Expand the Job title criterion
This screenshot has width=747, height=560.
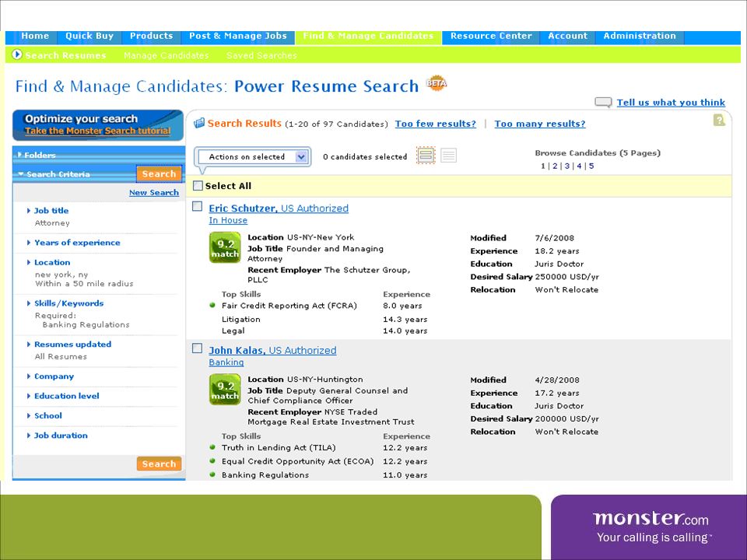click(51, 211)
